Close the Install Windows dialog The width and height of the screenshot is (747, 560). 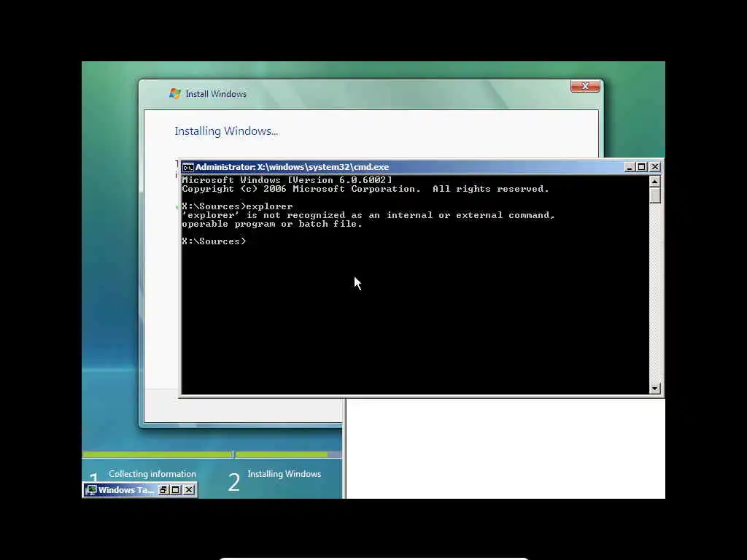point(585,86)
